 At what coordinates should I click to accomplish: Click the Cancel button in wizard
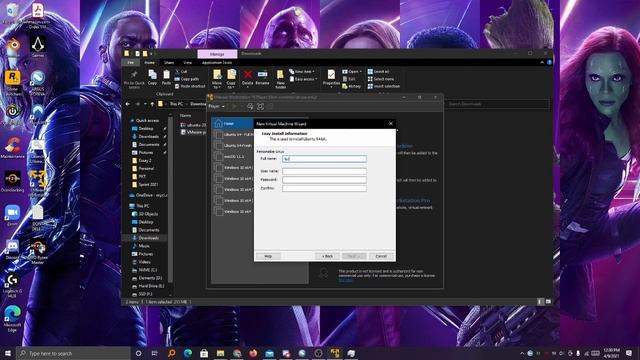click(x=381, y=256)
